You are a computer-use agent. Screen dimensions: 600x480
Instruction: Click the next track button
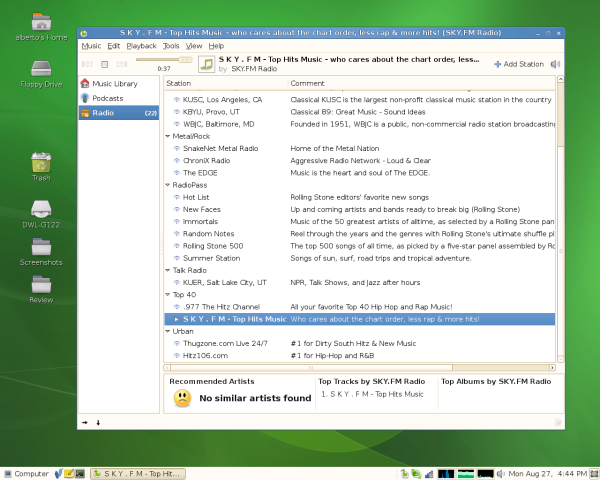[122, 64]
